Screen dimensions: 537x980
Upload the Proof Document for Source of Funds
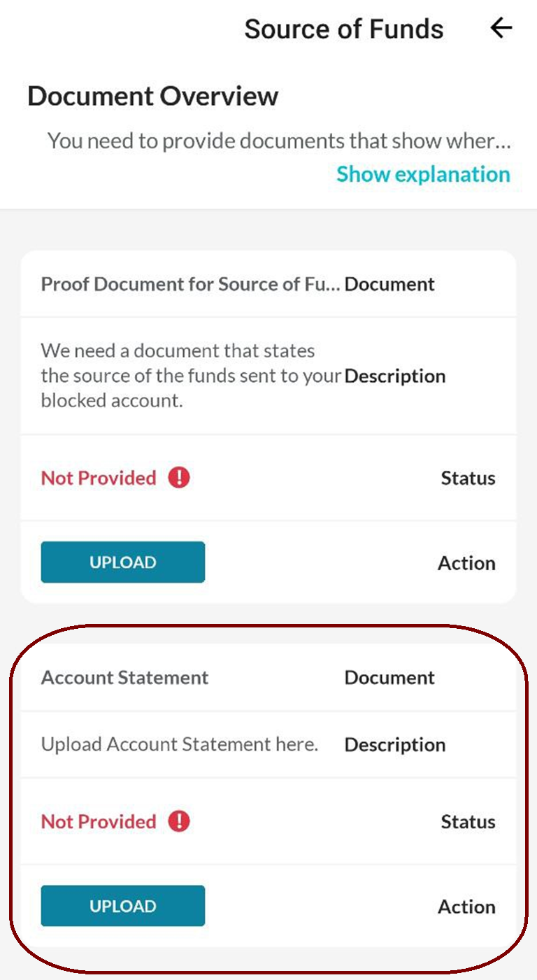(x=122, y=562)
